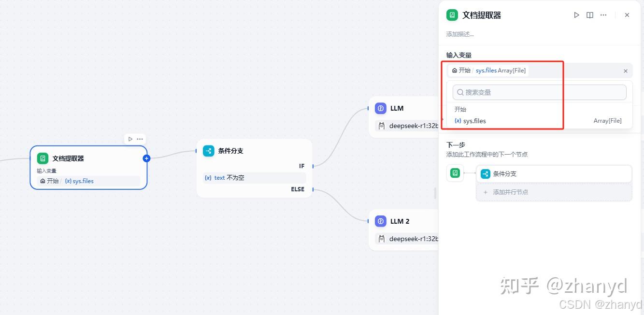
Task: Click the plus handle on 文档提取器 node
Action: 147,158
